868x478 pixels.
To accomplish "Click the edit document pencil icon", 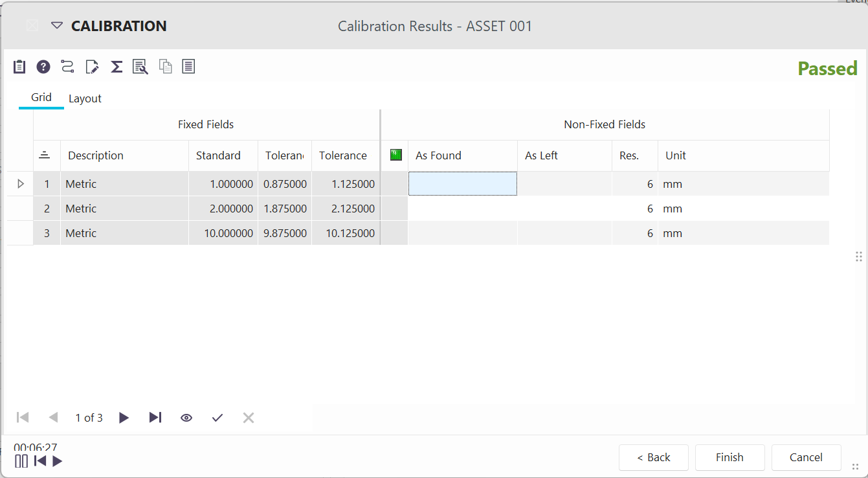I will point(92,67).
